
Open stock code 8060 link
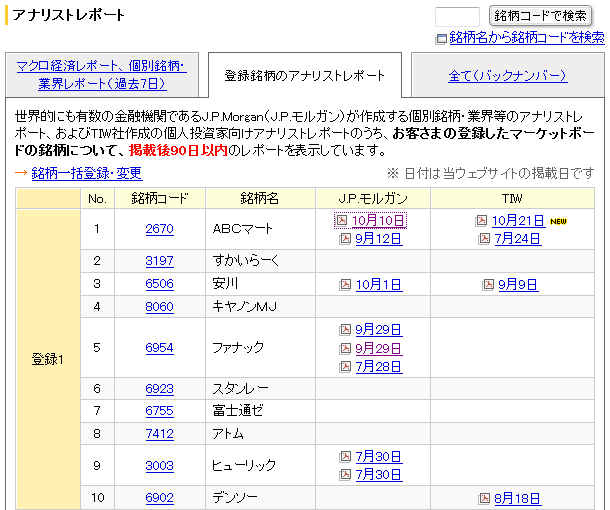(x=160, y=307)
